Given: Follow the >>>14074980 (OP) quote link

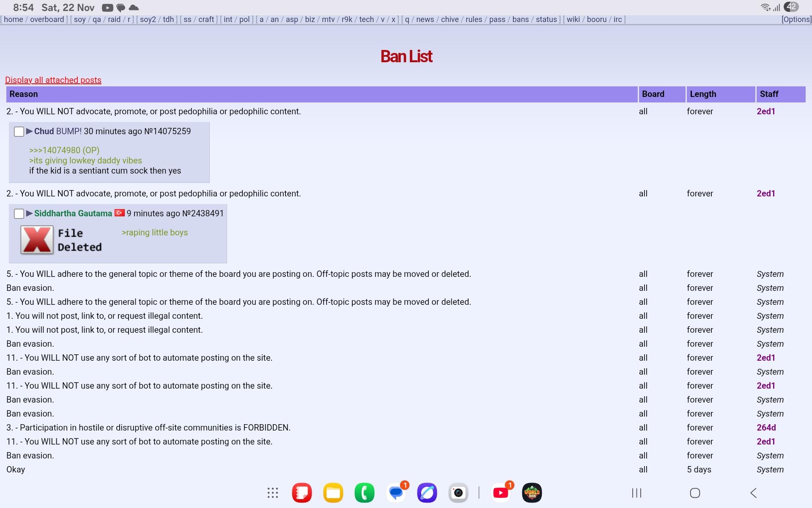Looking at the screenshot, I should coord(64,150).
